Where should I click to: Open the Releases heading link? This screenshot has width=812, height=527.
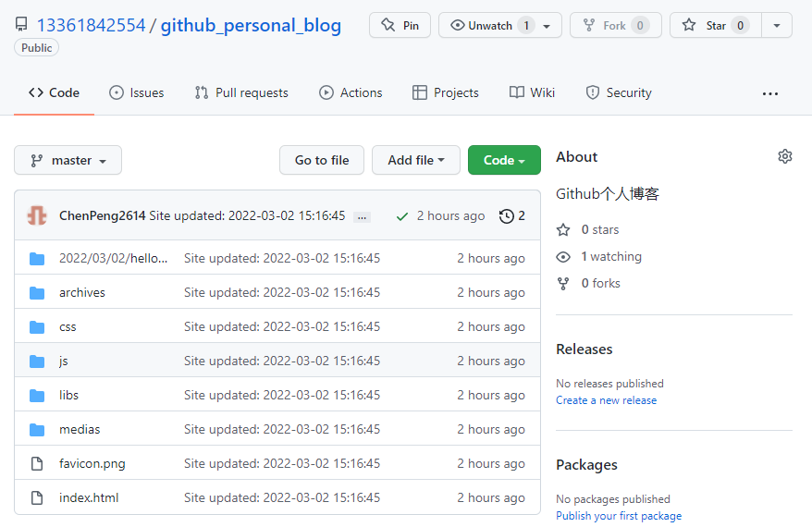(584, 349)
